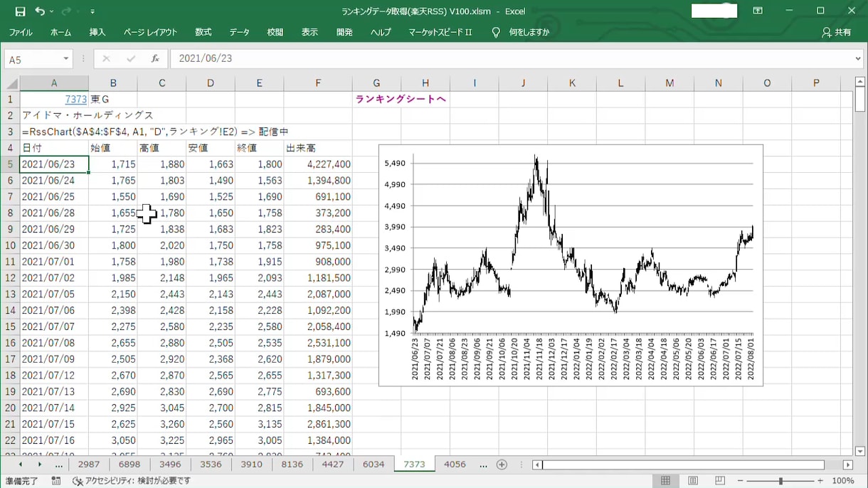Click the zoom out minus button
Image resolution: width=868 pixels, height=488 pixels.
pyautogui.click(x=739, y=481)
